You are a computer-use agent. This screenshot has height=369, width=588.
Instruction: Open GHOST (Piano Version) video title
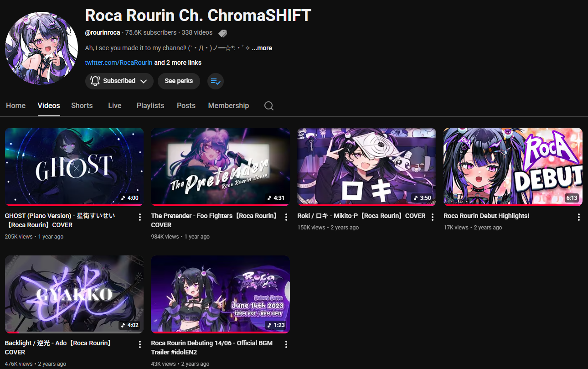pyautogui.click(x=60, y=220)
